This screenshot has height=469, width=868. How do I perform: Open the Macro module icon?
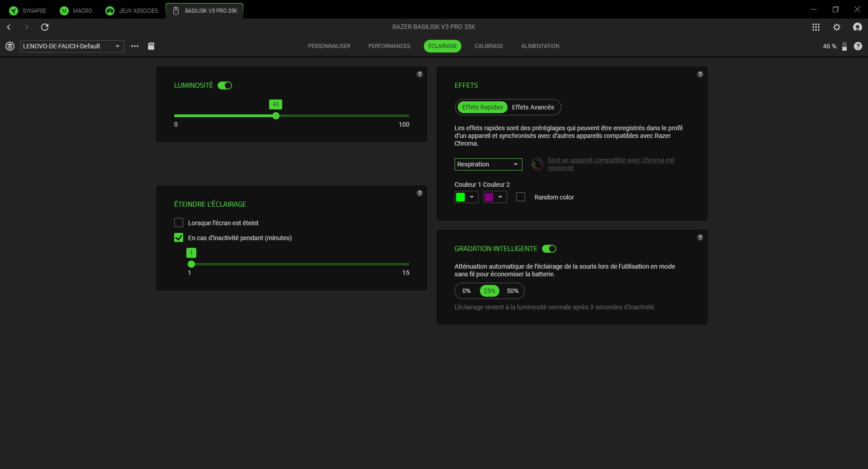(x=64, y=11)
